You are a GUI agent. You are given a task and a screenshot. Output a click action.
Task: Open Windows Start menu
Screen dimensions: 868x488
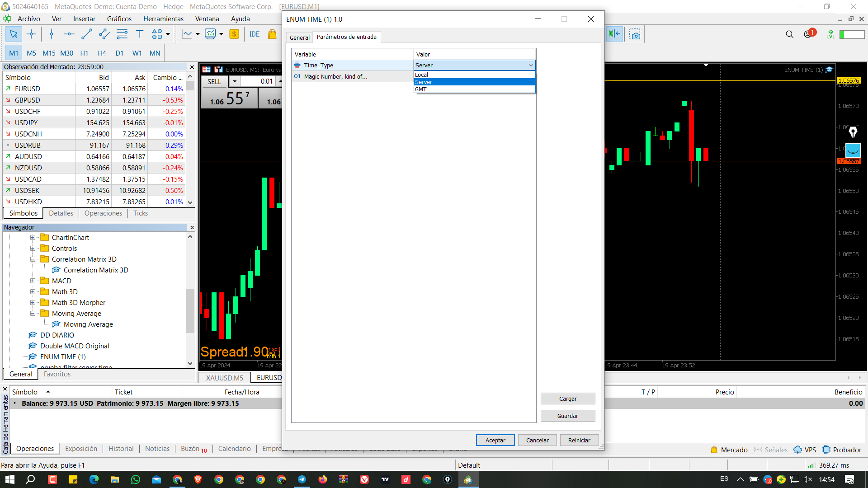coord(9,479)
